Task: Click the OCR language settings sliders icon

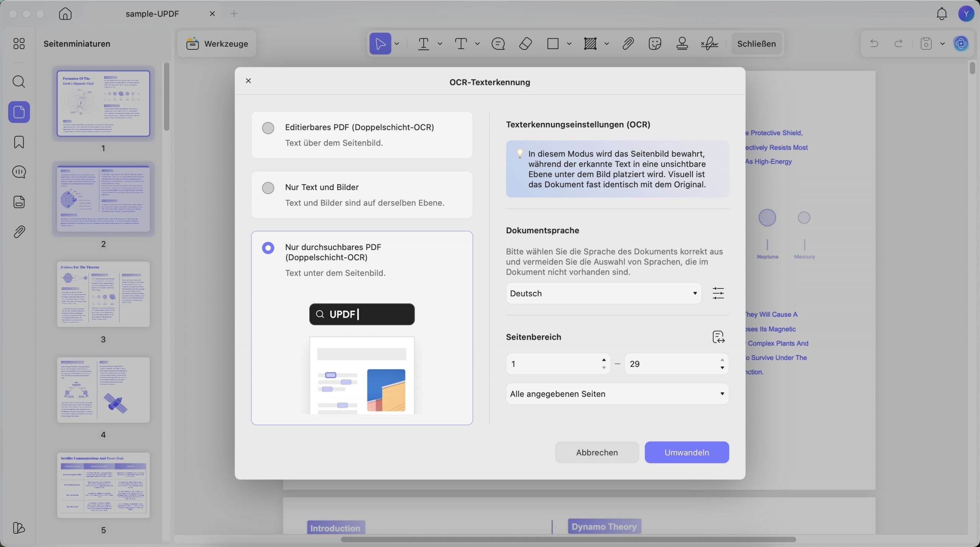Action: click(718, 293)
